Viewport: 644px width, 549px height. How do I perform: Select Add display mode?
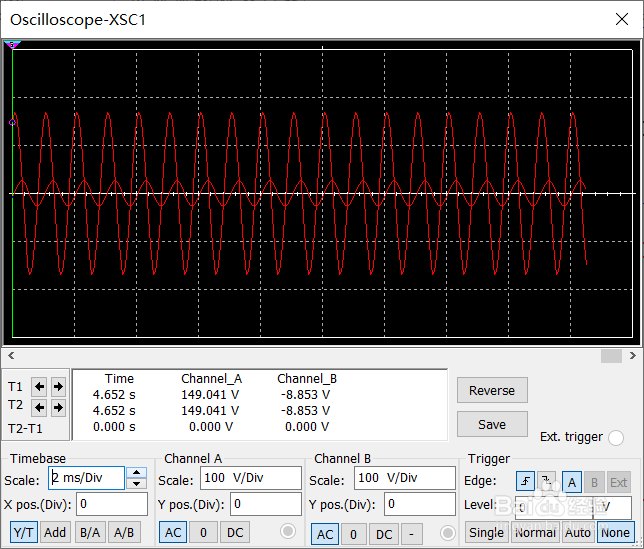(55, 532)
